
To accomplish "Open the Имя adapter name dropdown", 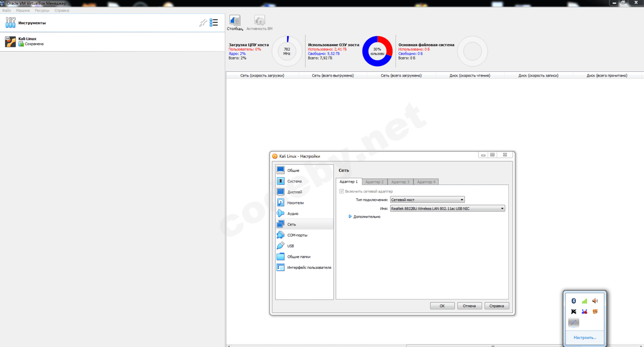I will point(448,208).
